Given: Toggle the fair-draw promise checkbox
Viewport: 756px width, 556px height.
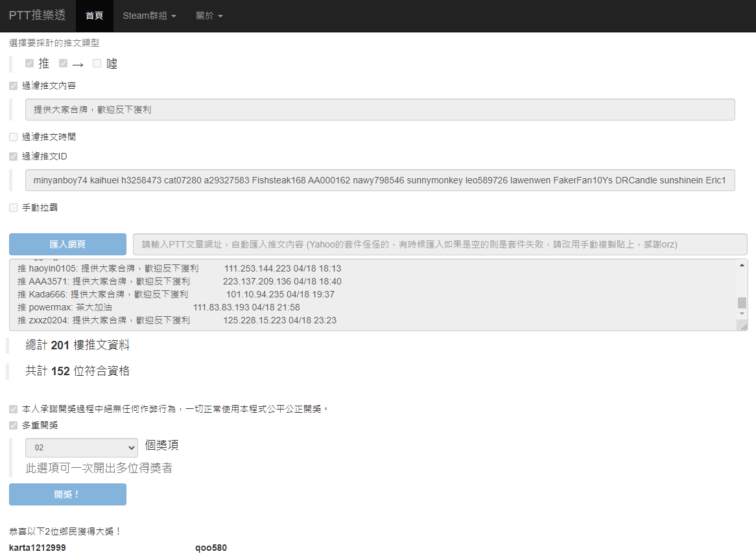Looking at the screenshot, I should click(x=14, y=409).
